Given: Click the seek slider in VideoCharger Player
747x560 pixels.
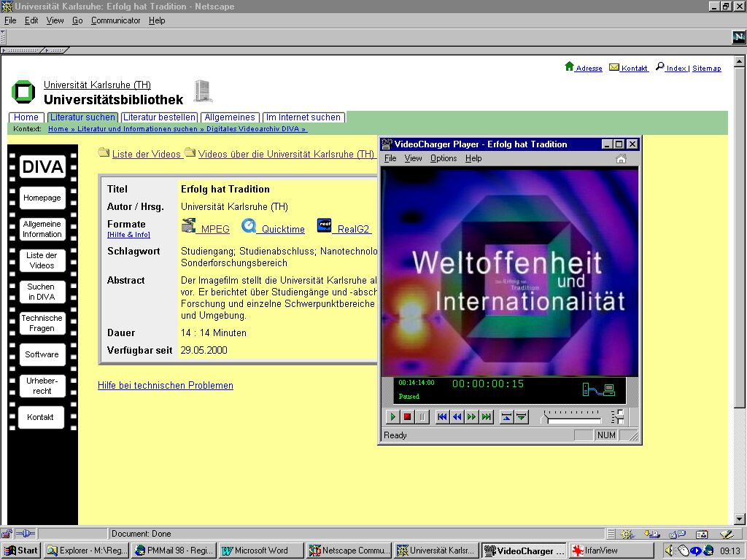Looking at the screenshot, I should pyautogui.click(x=572, y=418).
